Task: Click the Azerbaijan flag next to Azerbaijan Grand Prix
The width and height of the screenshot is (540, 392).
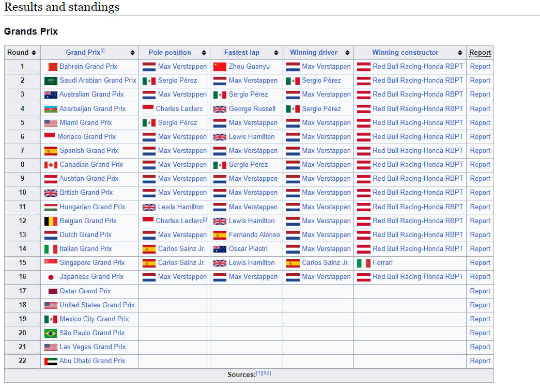Action: tap(51, 109)
